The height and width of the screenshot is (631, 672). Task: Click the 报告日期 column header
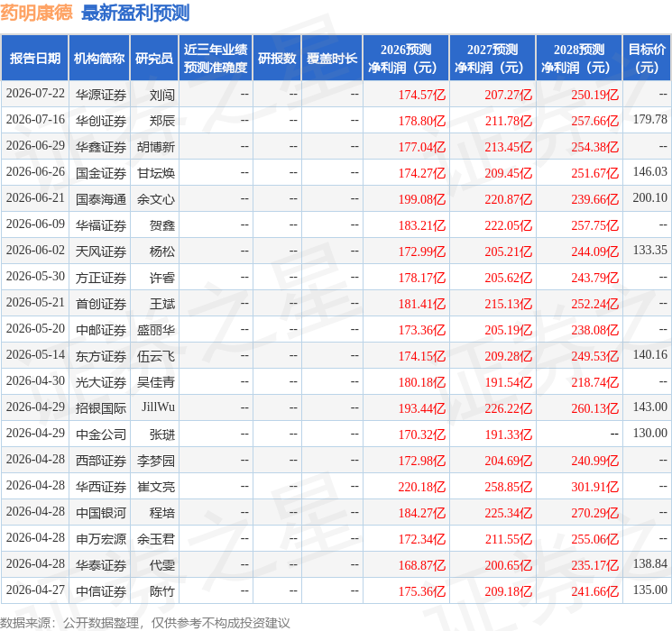coord(34,59)
